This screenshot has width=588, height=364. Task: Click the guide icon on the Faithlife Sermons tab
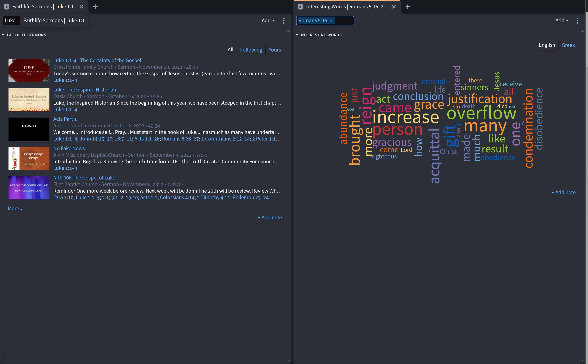(7, 7)
